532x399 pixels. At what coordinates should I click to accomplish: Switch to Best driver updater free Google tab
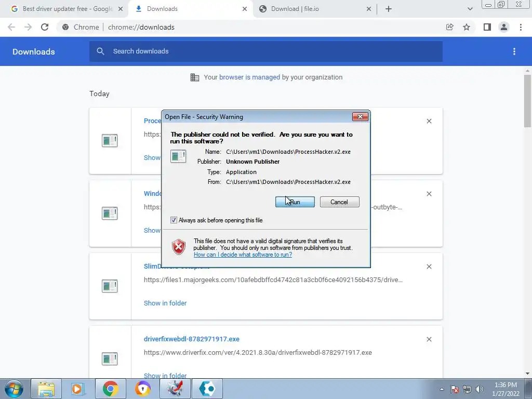[67, 9]
